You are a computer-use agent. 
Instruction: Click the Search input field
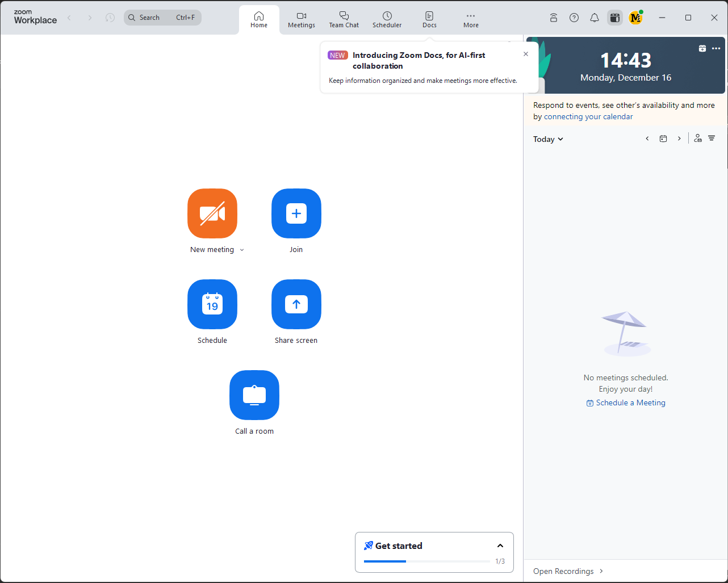[162, 18]
